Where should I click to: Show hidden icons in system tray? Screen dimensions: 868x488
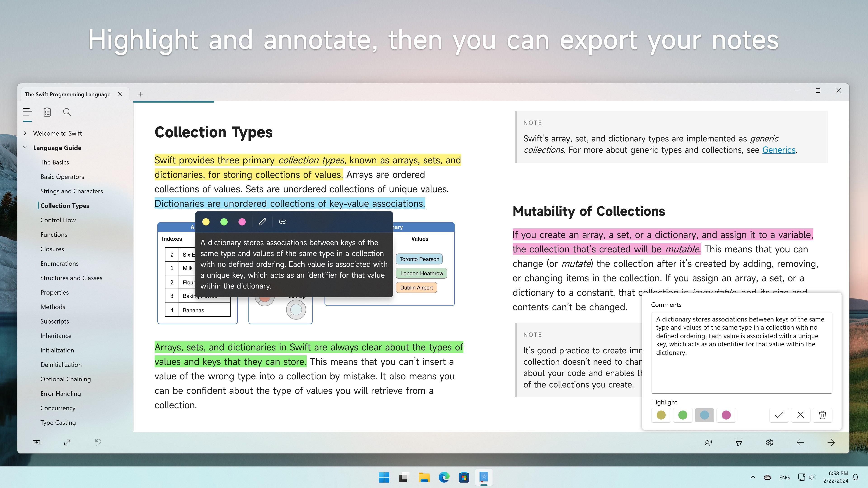[x=753, y=477]
